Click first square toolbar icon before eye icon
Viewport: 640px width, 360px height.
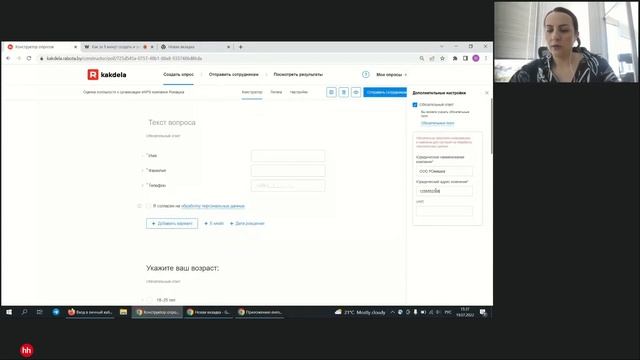(331, 92)
